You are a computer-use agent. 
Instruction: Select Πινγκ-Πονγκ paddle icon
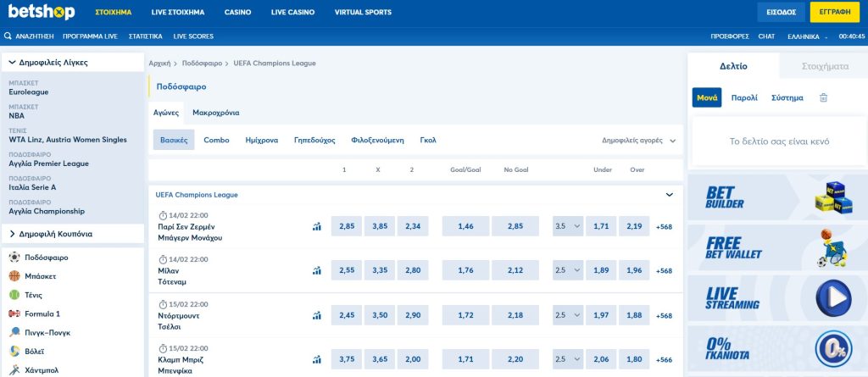14,332
